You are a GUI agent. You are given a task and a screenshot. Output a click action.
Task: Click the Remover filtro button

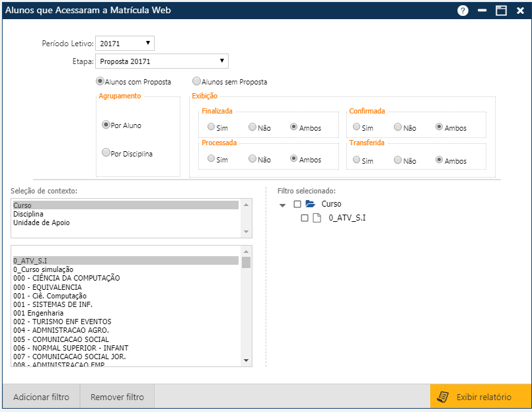117,397
